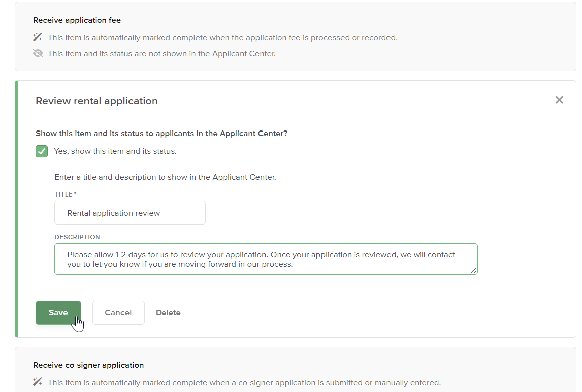Image resolution: width=582 pixels, height=392 pixels.
Task: Cancel editing the Review rental application item
Action: click(x=118, y=312)
